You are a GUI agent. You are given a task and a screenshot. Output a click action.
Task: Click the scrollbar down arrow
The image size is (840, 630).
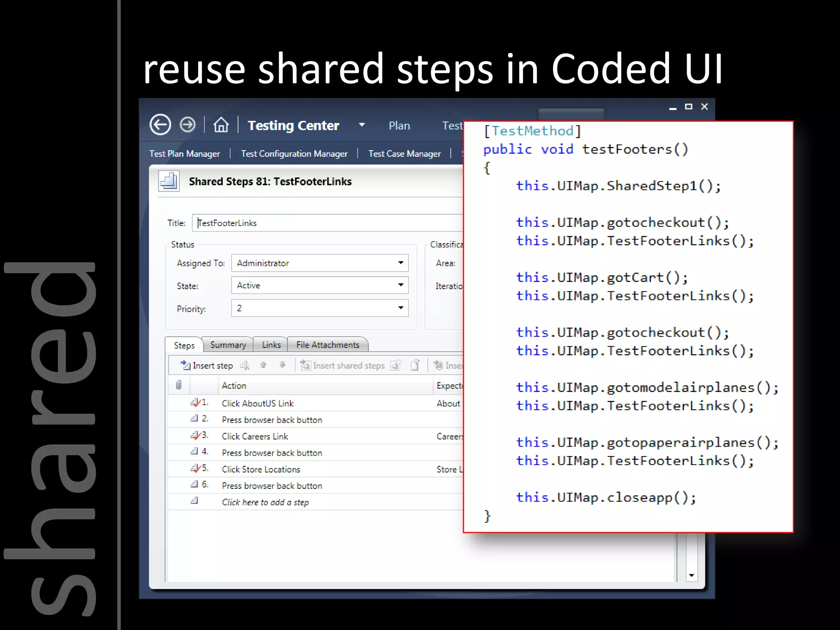pyautogui.click(x=692, y=575)
